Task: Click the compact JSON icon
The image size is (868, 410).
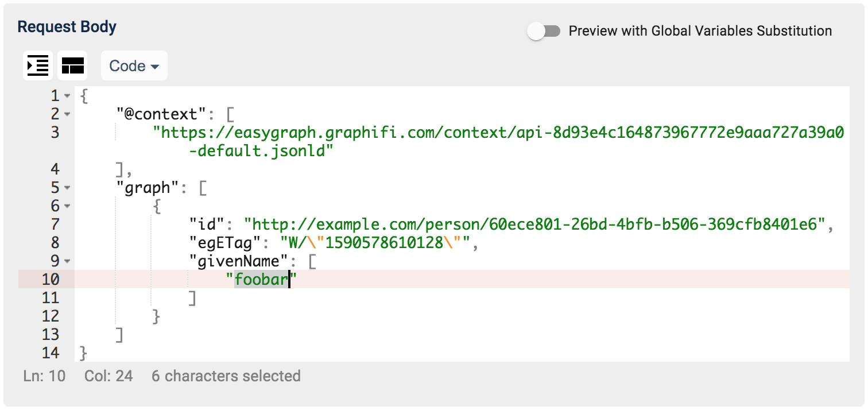Action: coord(73,65)
